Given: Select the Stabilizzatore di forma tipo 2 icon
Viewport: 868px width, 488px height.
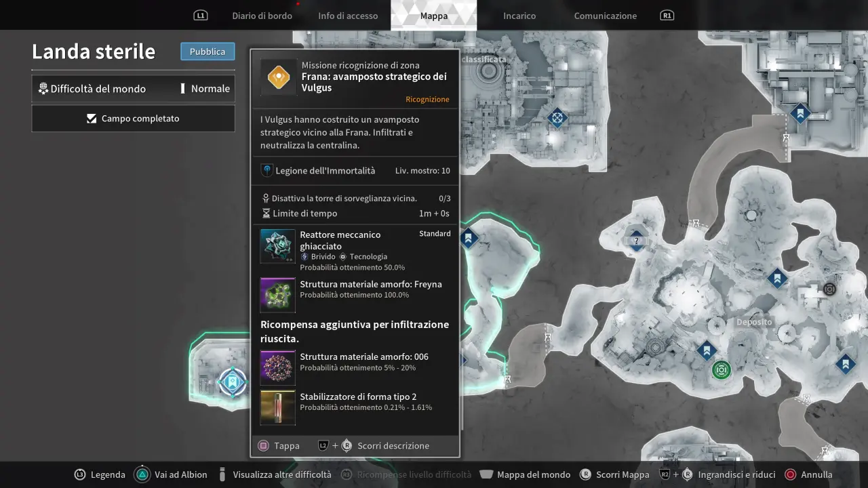Looking at the screenshot, I should (x=278, y=408).
